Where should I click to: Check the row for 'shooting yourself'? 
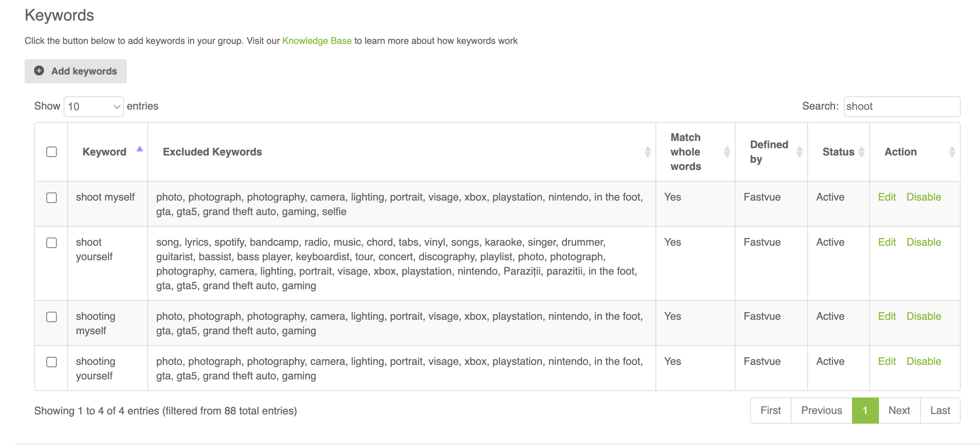51,363
